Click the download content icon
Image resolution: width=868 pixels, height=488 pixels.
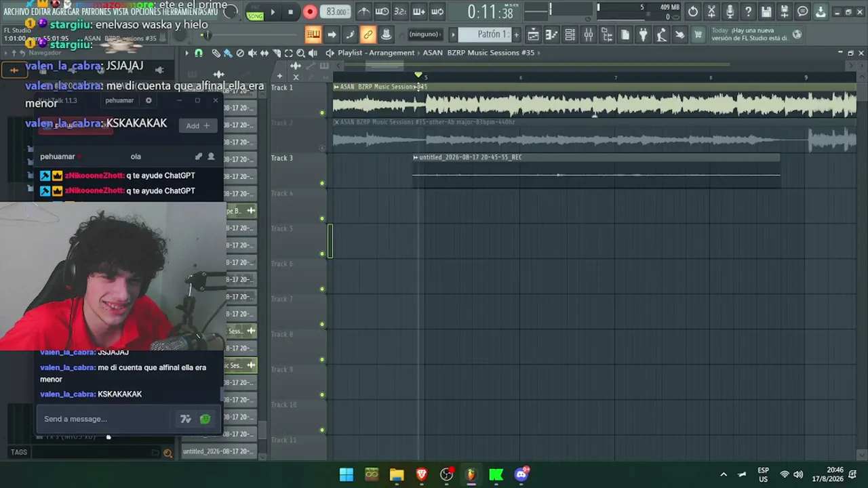[x=821, y=12]
